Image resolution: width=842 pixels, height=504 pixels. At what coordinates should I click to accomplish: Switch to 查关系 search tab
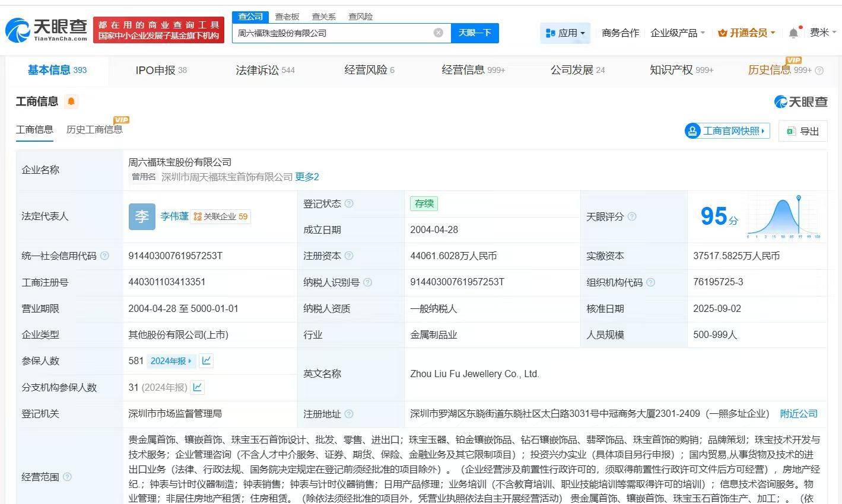[324, 17]
